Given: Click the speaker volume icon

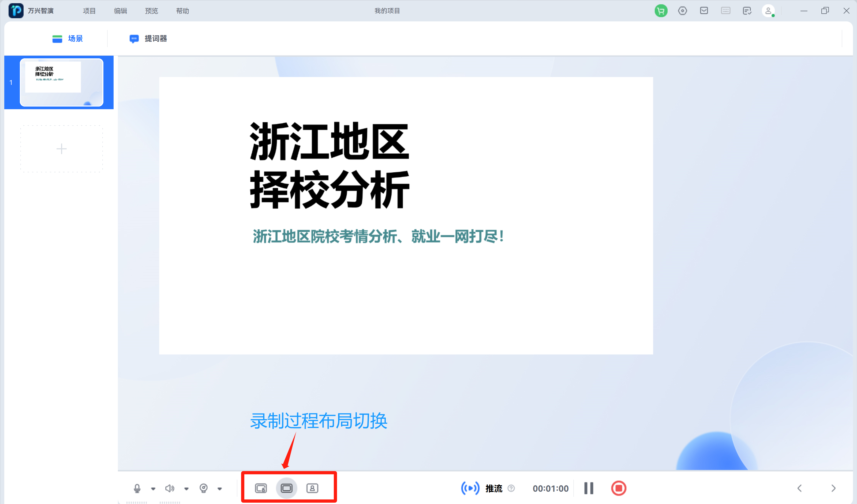Looking at the screenshot, I should 170,488.
